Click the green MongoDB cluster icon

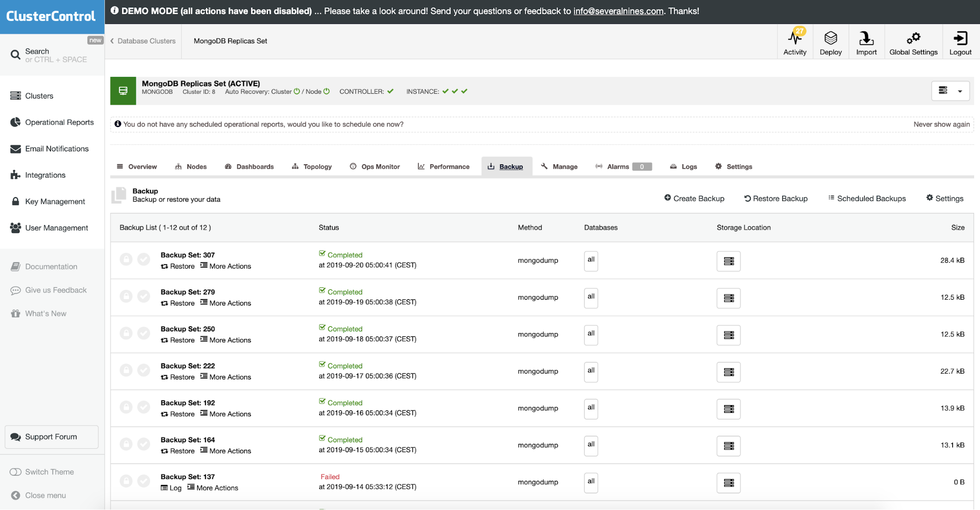pyautogui.click(x=123, y=91)
